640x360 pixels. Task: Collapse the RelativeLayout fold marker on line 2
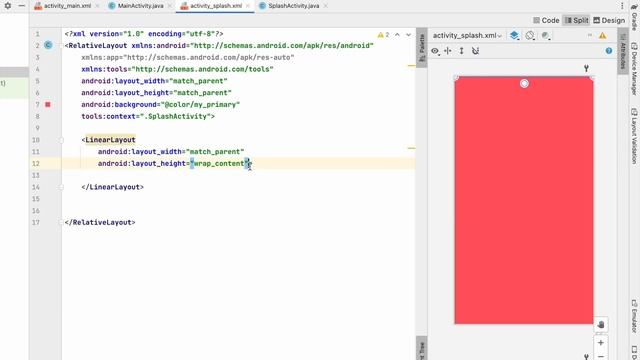click(61, 46)
